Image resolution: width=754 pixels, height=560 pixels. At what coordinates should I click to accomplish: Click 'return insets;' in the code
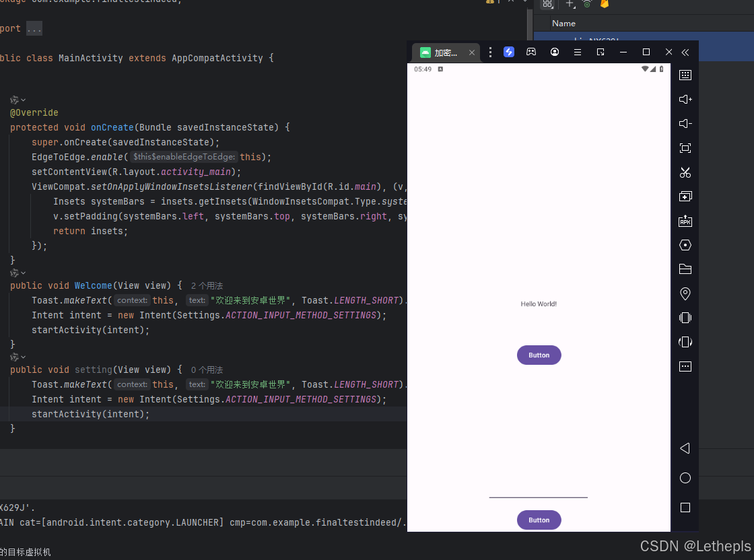click(x=90, y=232)
